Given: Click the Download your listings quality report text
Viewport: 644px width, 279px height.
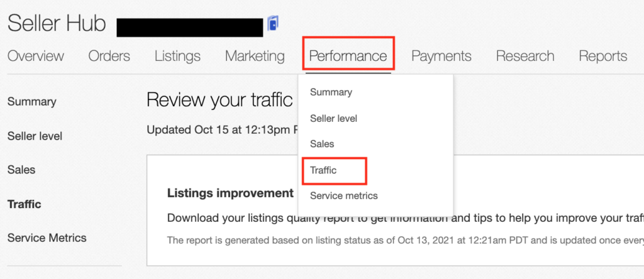Looking at the screenshot, I should point(406,218).
